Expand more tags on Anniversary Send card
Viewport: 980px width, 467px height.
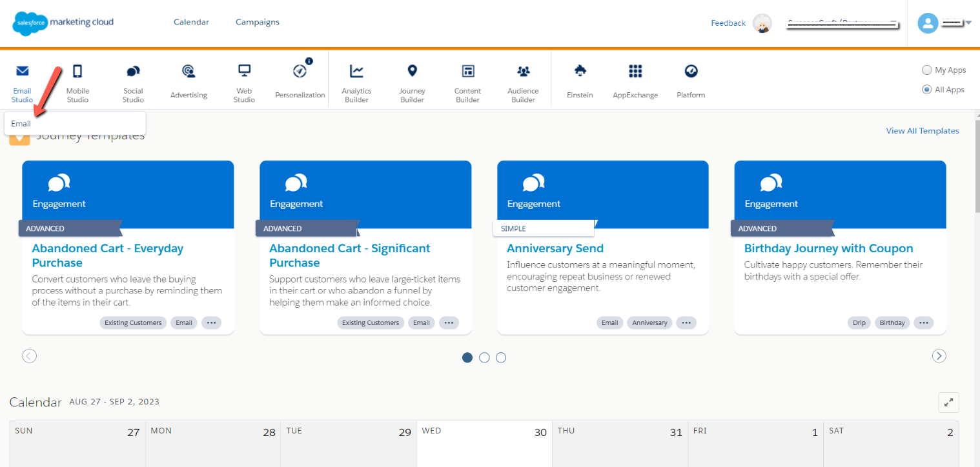[x=686, y=323]
